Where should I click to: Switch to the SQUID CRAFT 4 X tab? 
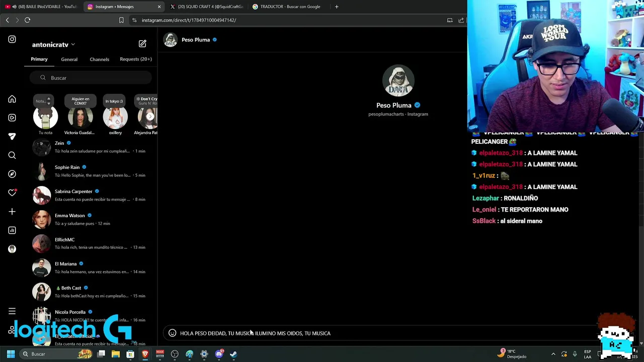pos(206,7)
